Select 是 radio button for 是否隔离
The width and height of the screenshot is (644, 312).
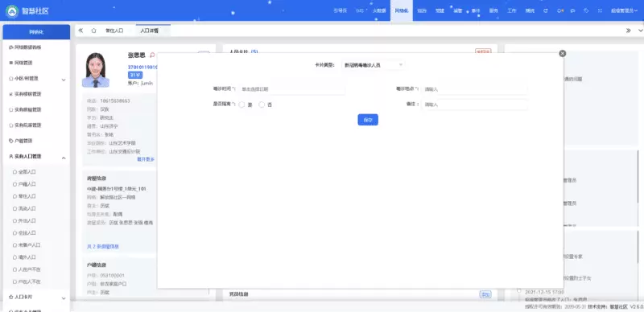point(242,105)
